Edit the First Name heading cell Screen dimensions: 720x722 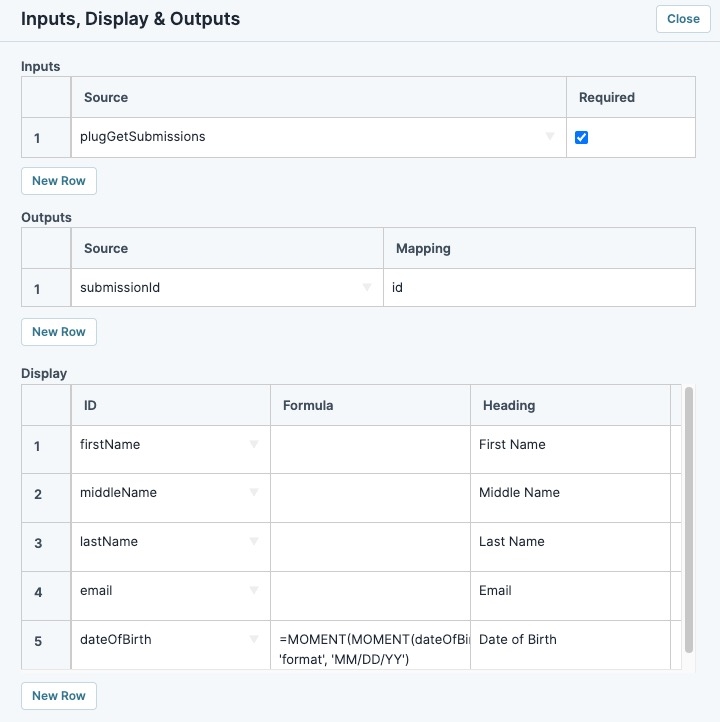(x=570, y=449)
